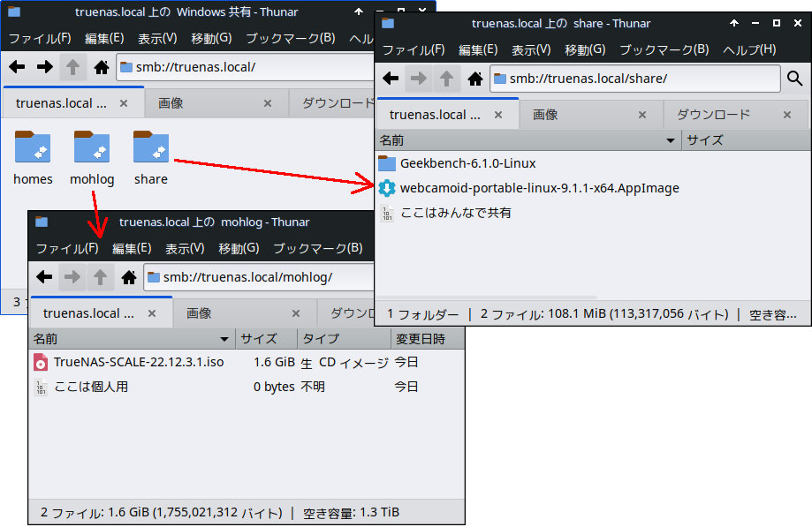Open 表示 menu in Windows share window
This screenshot has height=527, width=812.
pos(157,39)
